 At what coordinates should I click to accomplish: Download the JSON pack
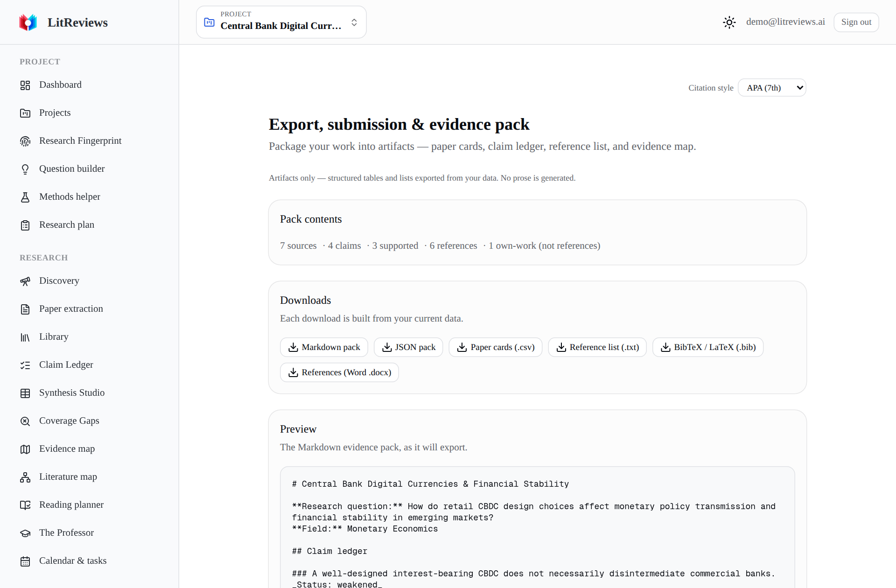coord(408,347)
